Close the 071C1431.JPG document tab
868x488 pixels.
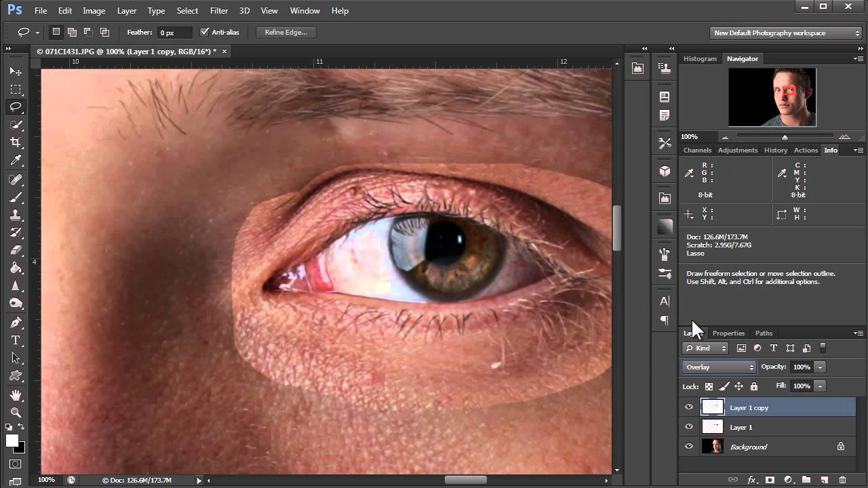point(224,51)
